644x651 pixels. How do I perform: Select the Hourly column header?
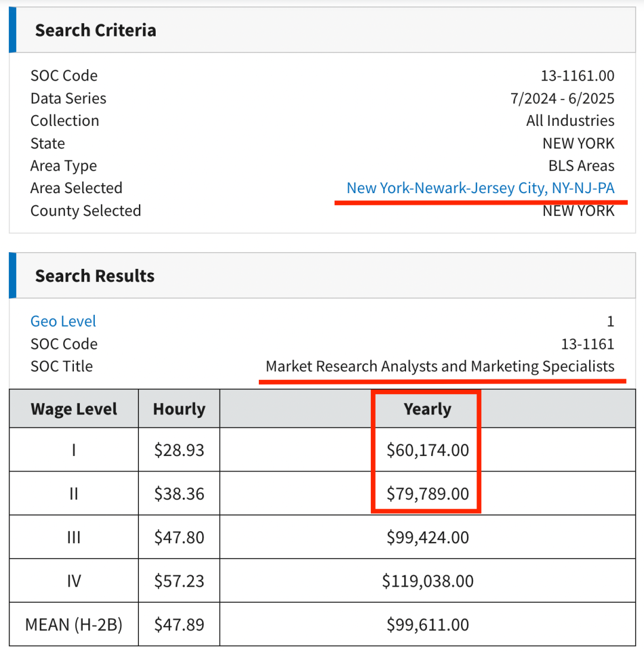coord(179,409)
